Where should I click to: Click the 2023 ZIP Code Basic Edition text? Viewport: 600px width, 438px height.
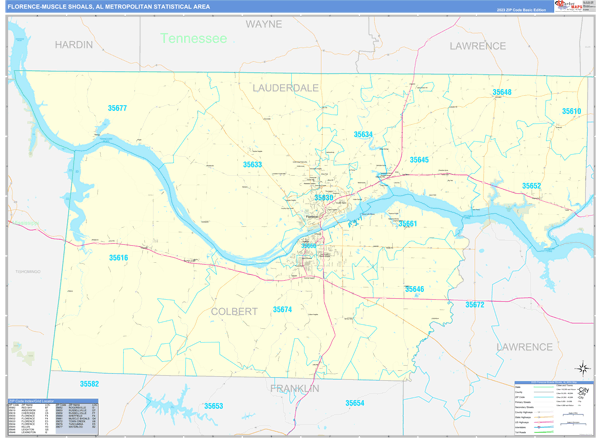(516, 9)
